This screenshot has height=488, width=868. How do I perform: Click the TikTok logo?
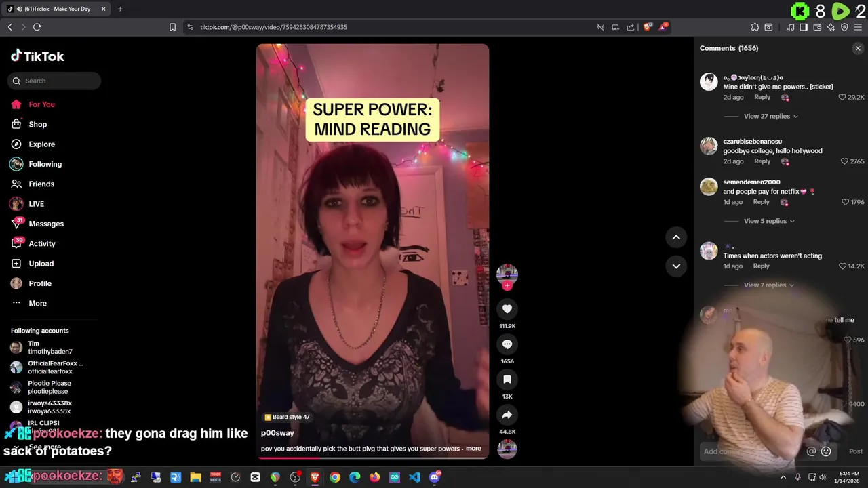(37, 56)
